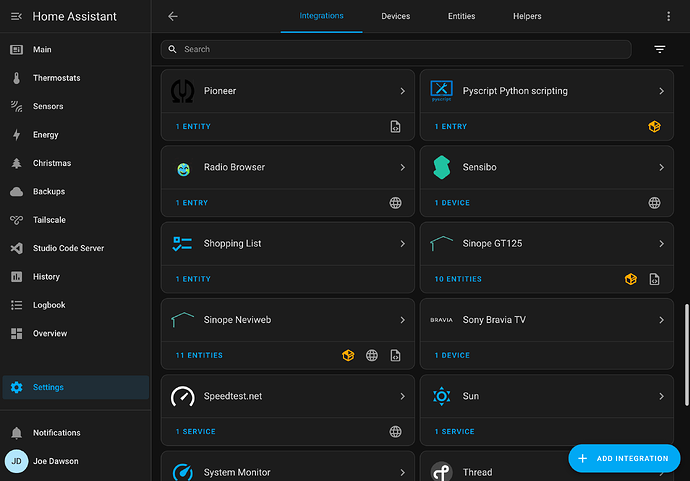
Task: Click Sinope Neviweb custom box icon
Action: click(348, 355)
